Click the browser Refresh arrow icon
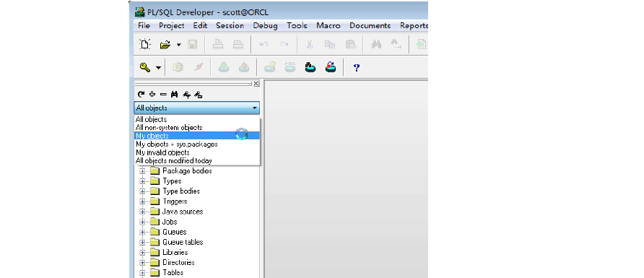Viewport: 644px width, 278px height. (x=141, y=95)
